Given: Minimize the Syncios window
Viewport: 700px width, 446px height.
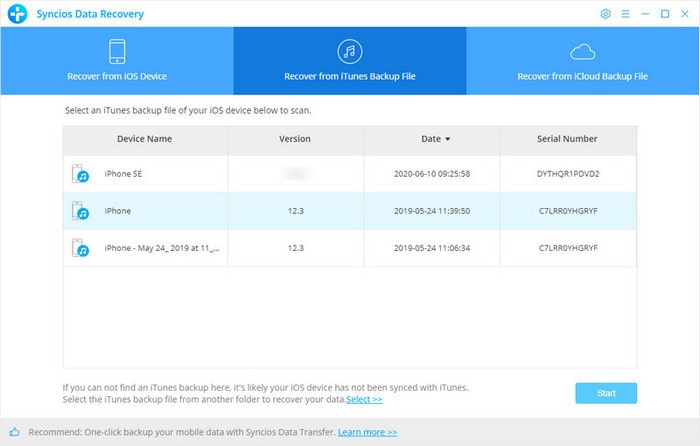Looking at the screenshot, I should click(x=645, y=14).
